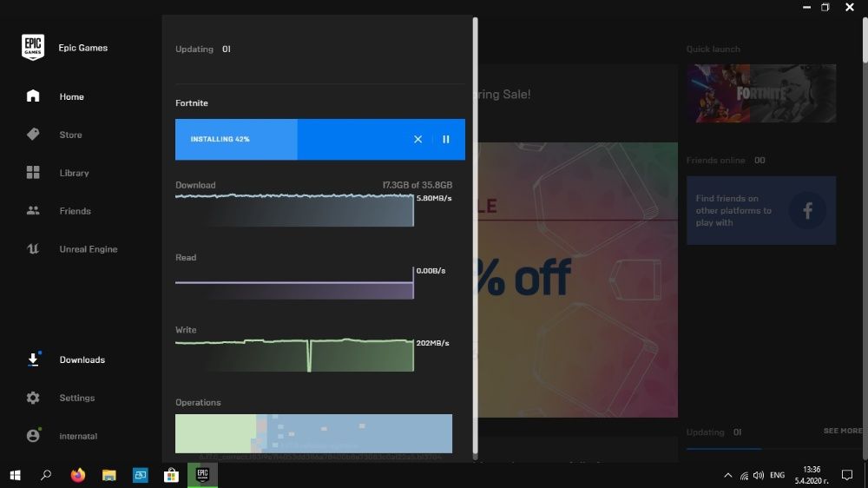
Task: Open network status tray icon
Action: tap(744, 475)
